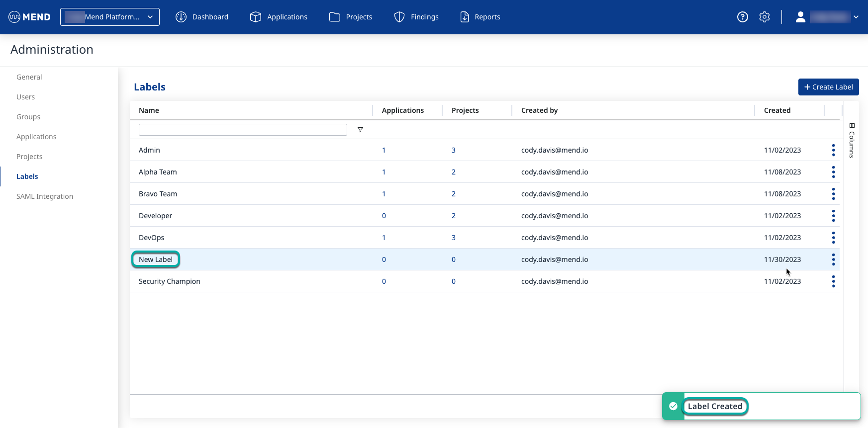868x428 pixels.
Task: Click the filter funnel icon for Name
Action: click(x=360, y=130)
